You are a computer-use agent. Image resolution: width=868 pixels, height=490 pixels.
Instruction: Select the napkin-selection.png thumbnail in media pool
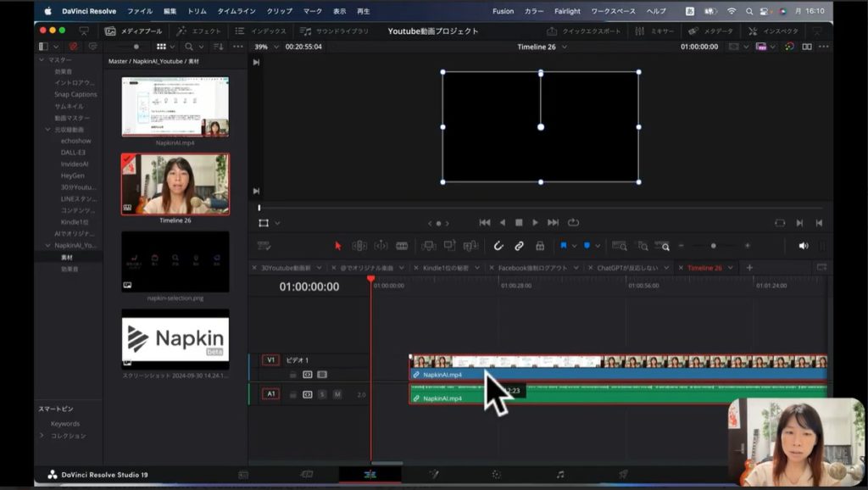coord(175,261)
